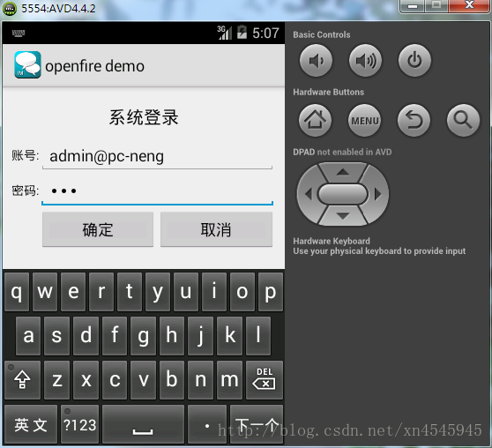Tap the x key
Image resolution: width=492 pixels, height=448 pixels.
[x=86, y=380]
